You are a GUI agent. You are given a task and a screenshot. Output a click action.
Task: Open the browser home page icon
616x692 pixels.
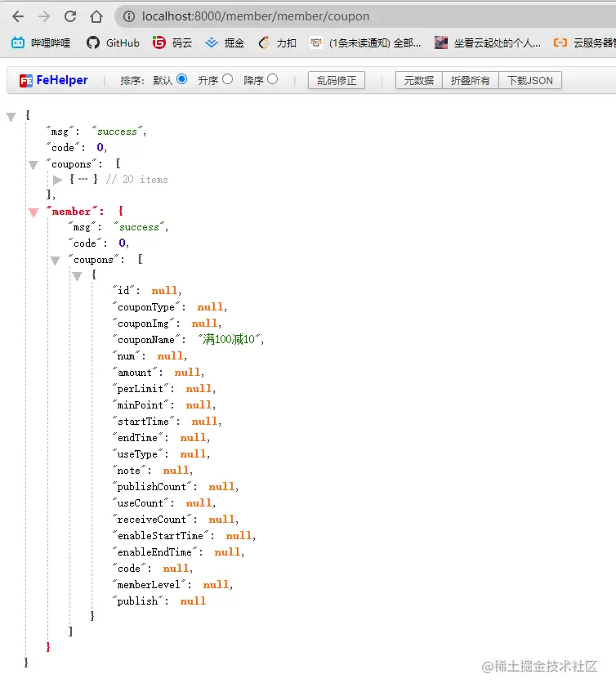(96, 17)
